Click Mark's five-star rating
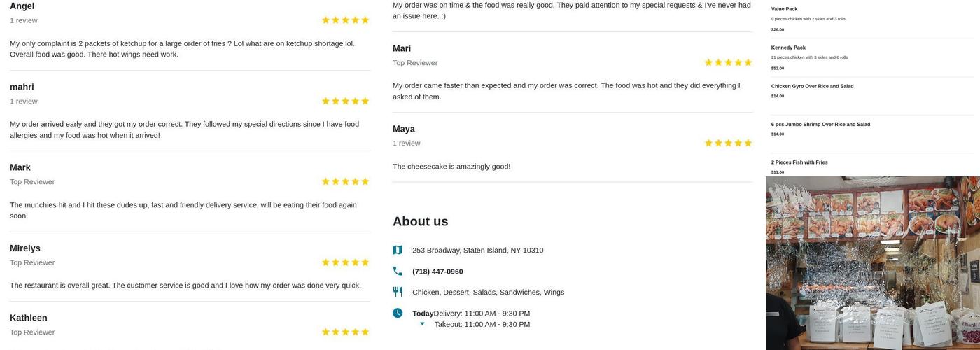 [x=345, y=181]
